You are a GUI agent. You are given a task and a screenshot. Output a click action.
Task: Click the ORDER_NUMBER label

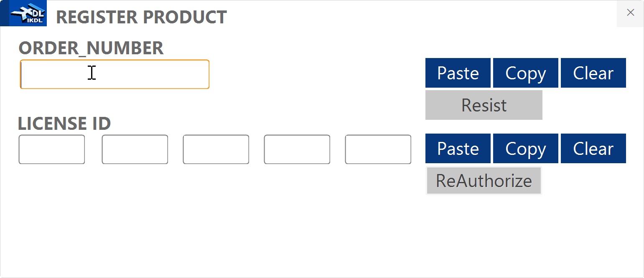(91, 48)
